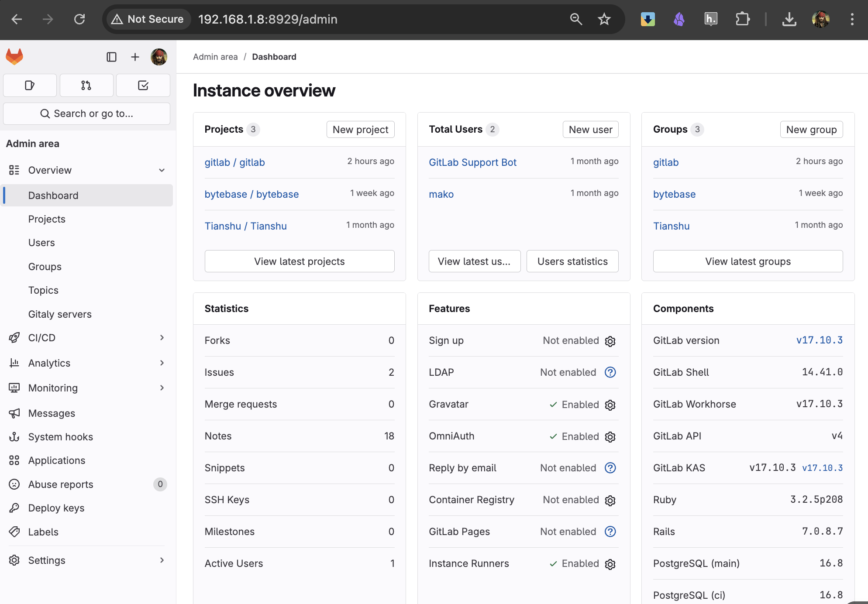868x604 pixels.
Task: Open GitLab version v17.10.3 link
Action: point(819,340)
